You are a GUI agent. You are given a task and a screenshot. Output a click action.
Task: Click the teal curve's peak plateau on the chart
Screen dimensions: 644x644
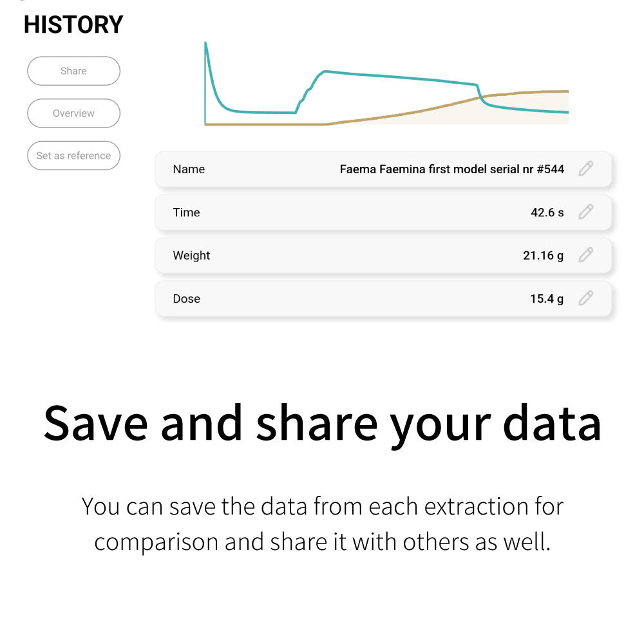tap(386, 76)
